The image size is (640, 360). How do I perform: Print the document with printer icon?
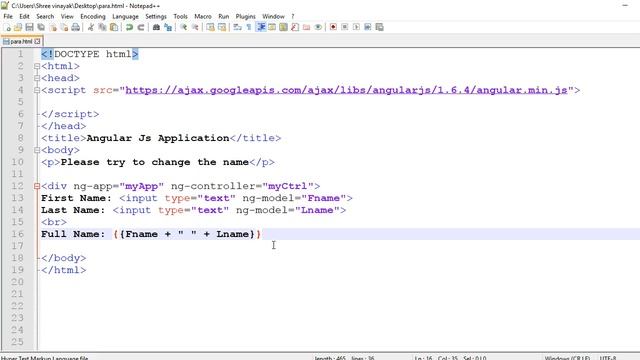coord(76,27)
